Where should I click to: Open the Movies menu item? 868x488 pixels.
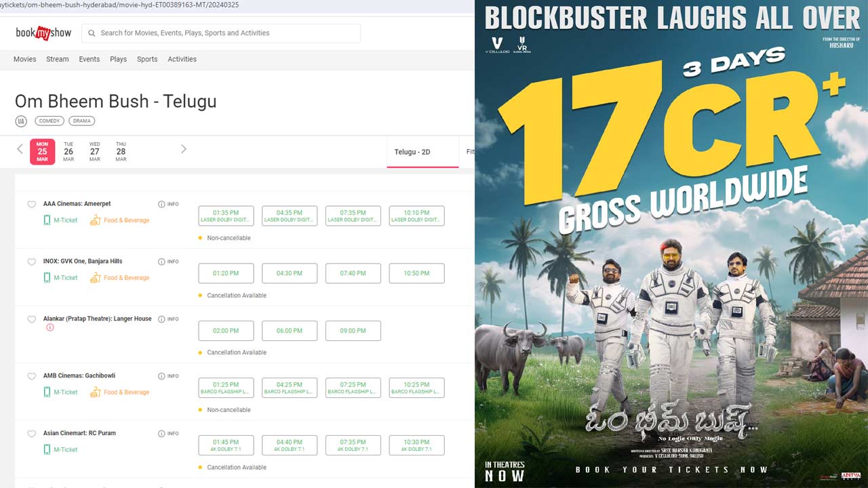pyautogui.click(x=25, y=59)
